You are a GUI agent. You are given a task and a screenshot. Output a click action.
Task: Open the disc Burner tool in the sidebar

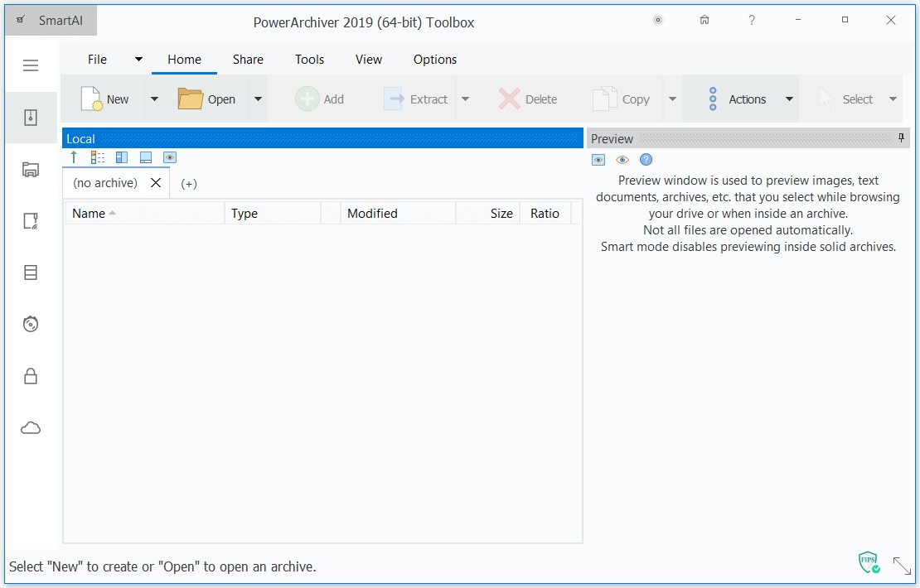[x=31, y=324]
